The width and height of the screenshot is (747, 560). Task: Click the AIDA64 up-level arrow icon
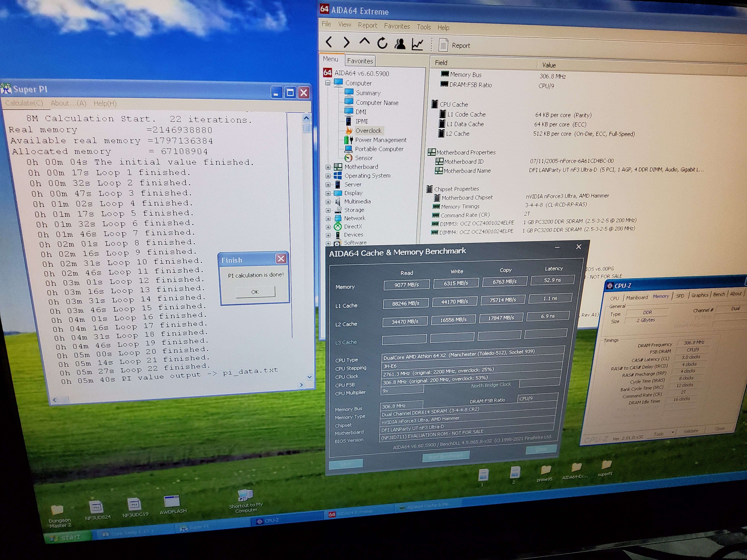(x=364, y=42)
